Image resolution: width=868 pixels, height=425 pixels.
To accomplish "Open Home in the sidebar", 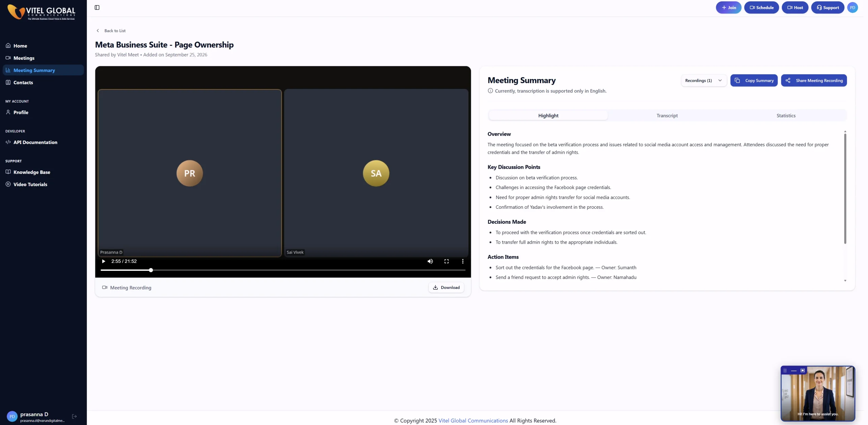I will (43, 45).
